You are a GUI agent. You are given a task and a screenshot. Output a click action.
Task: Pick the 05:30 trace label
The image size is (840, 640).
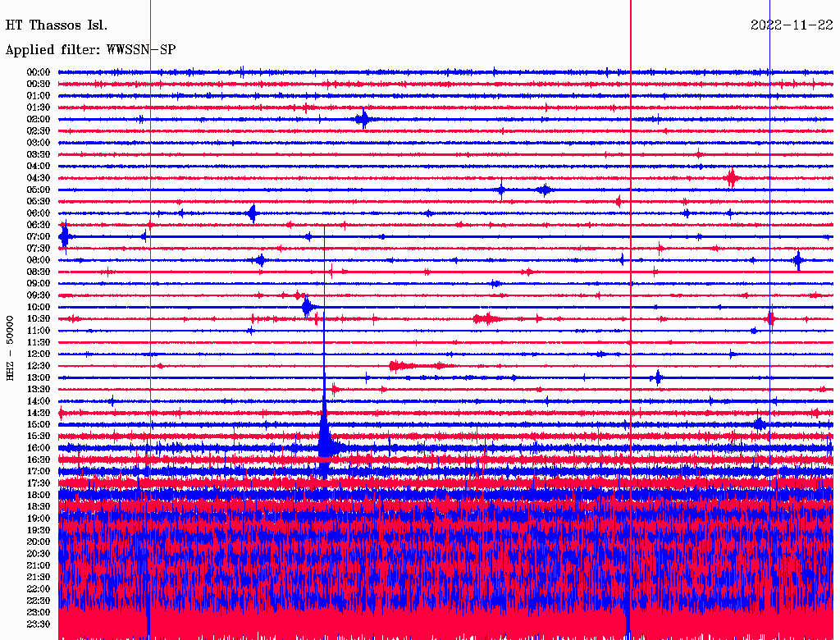pyautogui.click(x=39, y=201)
